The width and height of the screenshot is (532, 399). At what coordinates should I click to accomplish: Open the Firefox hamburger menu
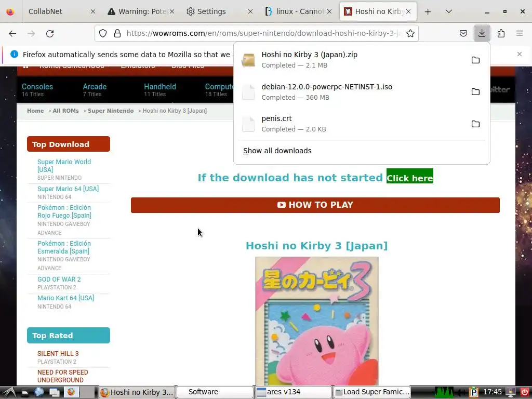click(x=520, y=33)
